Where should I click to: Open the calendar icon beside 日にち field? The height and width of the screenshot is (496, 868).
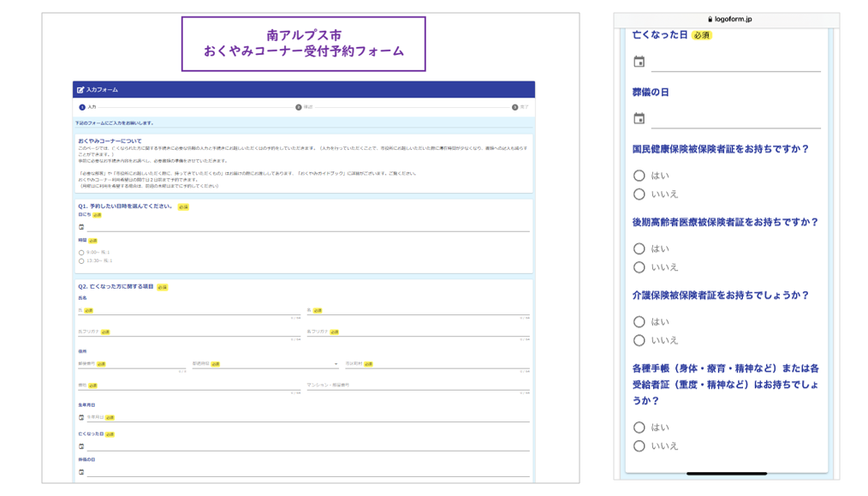(x=81, y=226)
